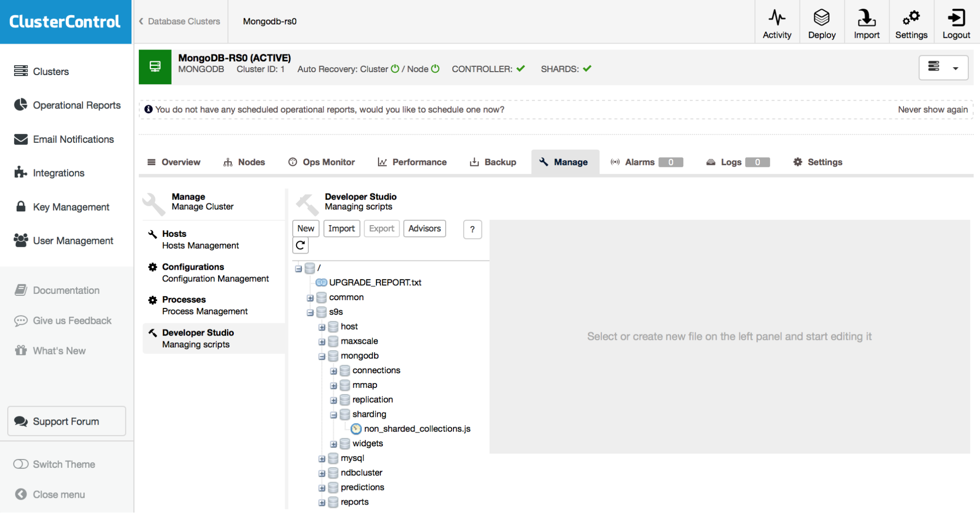Select the reports folder
The width and height of the screenshot is (980, 513).
tap(354, 502)
